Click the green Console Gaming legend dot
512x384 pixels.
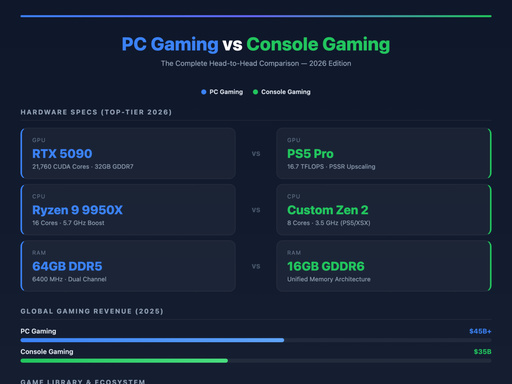(255, 92)
